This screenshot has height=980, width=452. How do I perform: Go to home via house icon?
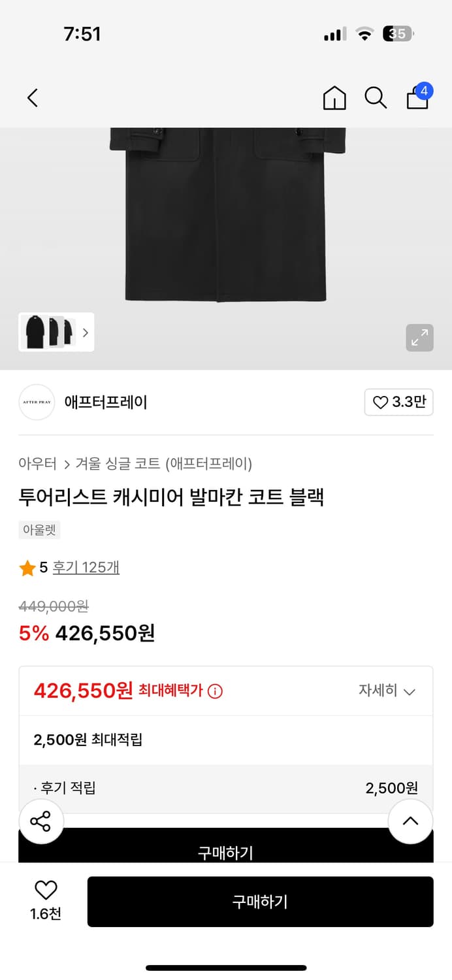coord(334,98)
